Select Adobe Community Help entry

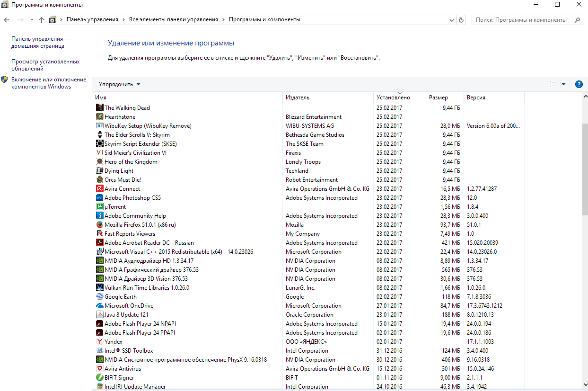pos(309,216)
